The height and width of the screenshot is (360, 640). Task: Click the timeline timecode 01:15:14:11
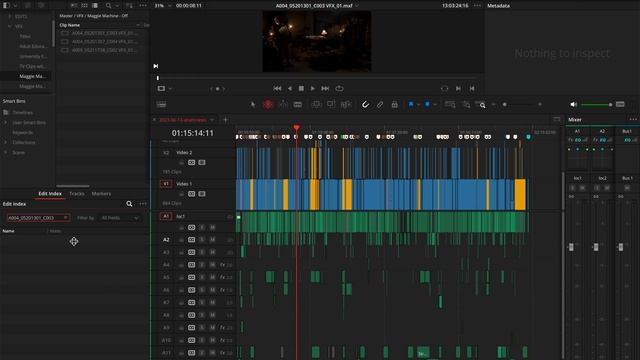pos(193,133)
